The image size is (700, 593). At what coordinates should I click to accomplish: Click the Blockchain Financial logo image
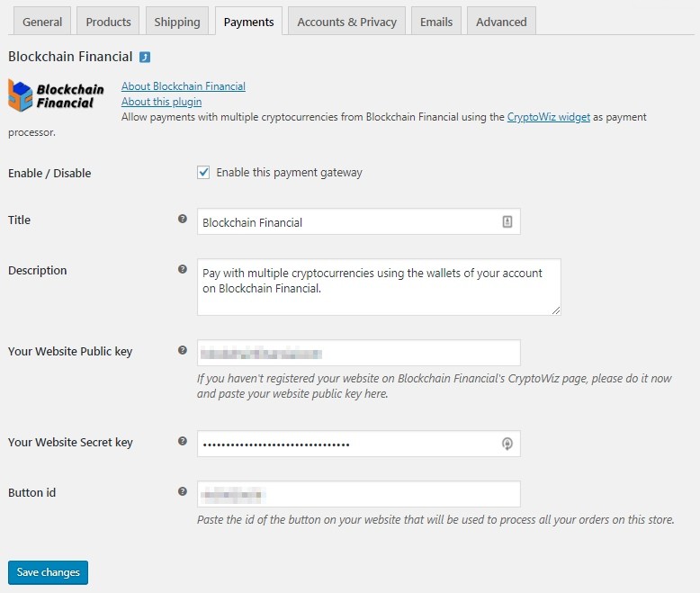pyautogui.click(x=56, y=95)
